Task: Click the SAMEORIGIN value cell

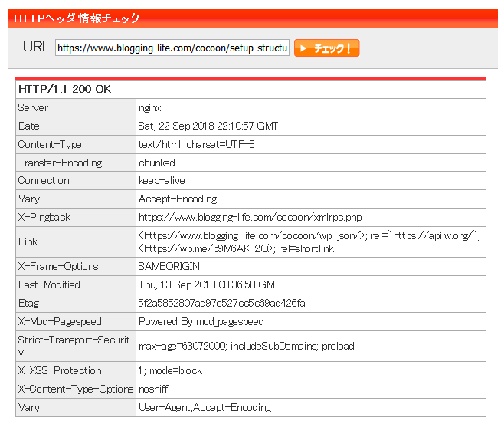Action: (x=311, y=267)
